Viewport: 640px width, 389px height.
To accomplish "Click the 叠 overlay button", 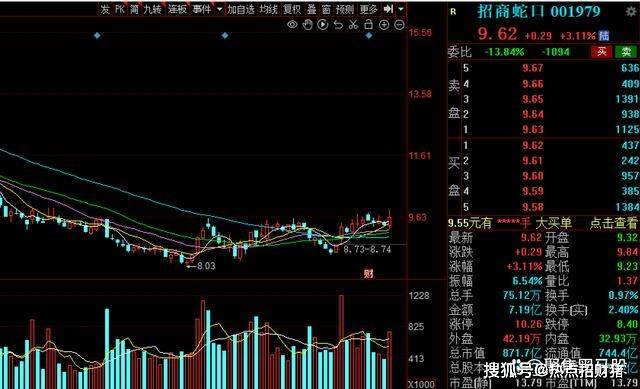I will pyautogui.click(x=311, y=9).
